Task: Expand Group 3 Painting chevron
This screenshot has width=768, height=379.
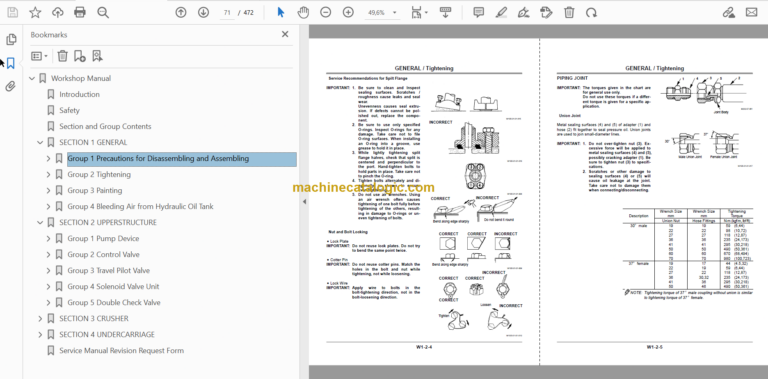Action: point(48,190)
